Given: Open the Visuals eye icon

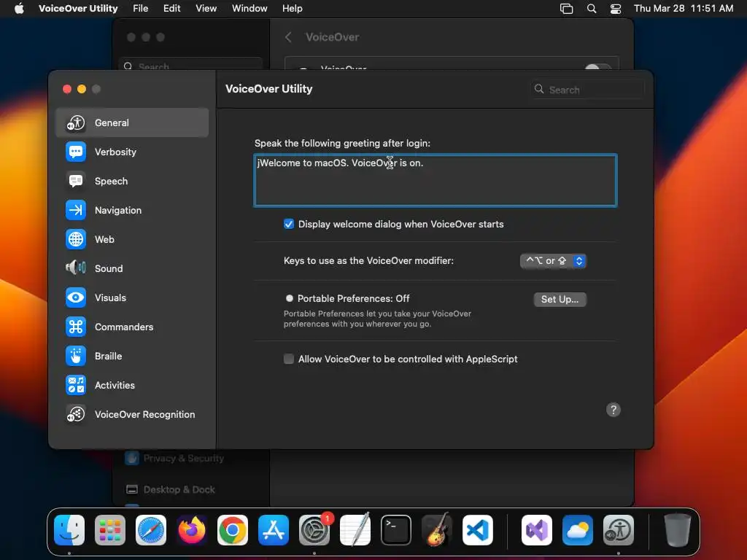Looking at the screenshot, I should (76, 297).
